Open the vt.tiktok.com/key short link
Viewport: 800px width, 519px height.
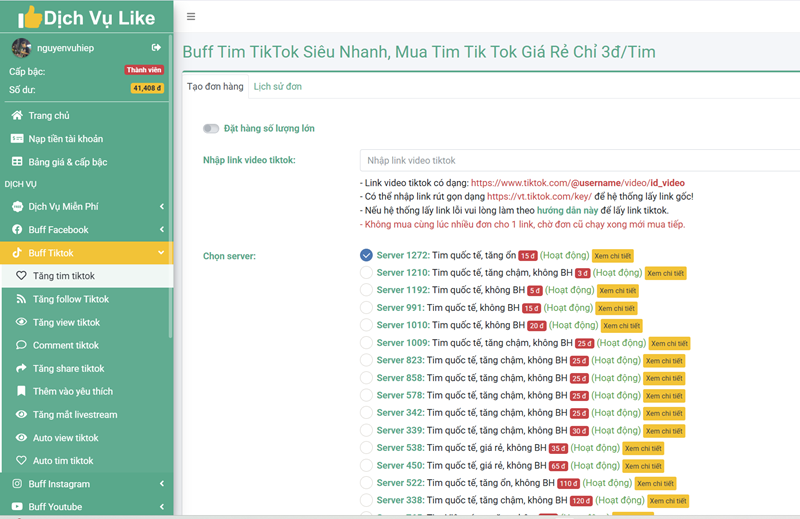[539, 196]
